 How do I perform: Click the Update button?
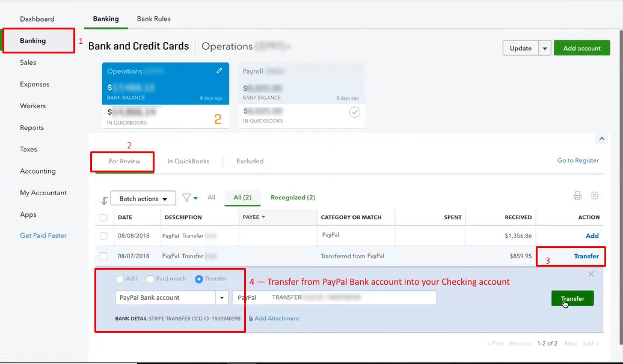pyautogui.click(x=521, y=48)
